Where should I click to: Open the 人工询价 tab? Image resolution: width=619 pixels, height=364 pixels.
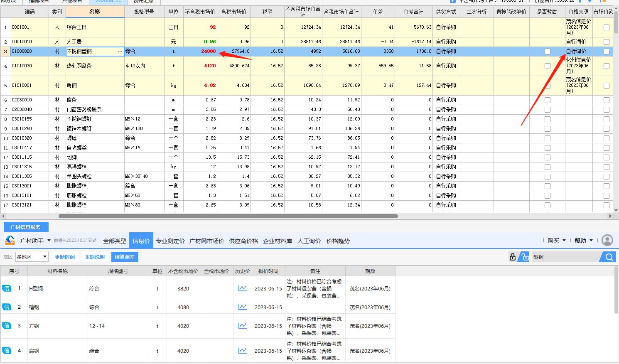pyautogui.click(x=309, y=241)
